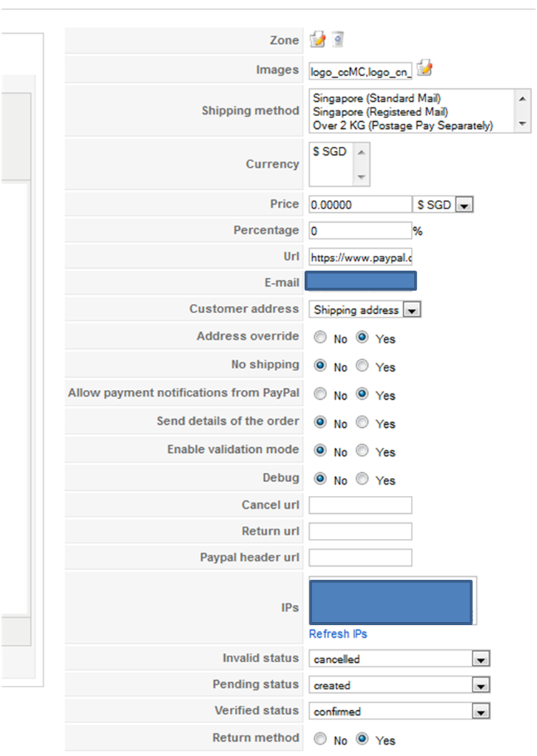The height and width of the screenshot is (756, 537).
Task: Enable PayPal payment notifications with Yes
Action: pos(362,394)
